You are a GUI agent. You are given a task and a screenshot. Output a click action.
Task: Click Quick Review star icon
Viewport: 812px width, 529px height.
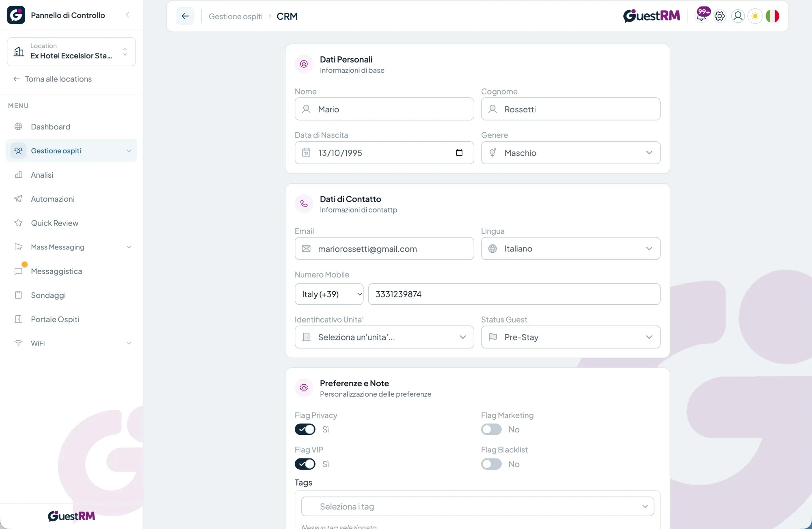(x=18, y=223)
